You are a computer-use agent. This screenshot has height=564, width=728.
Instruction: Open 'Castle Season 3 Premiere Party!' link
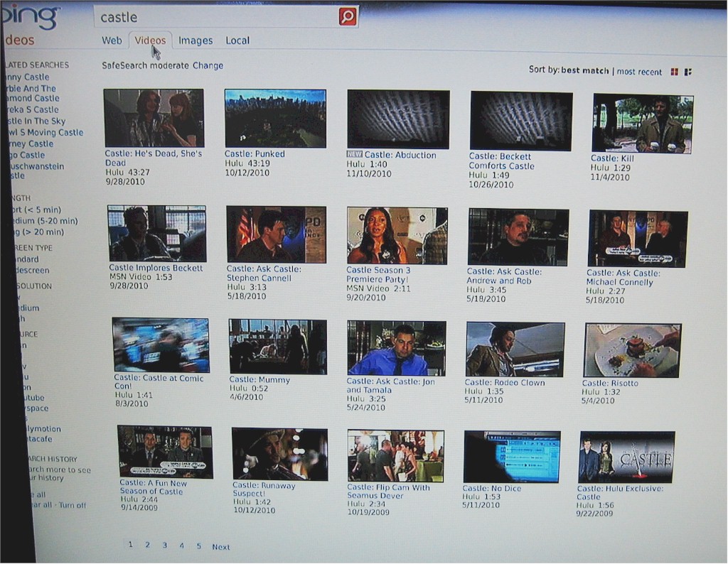[x=378, y=275]
